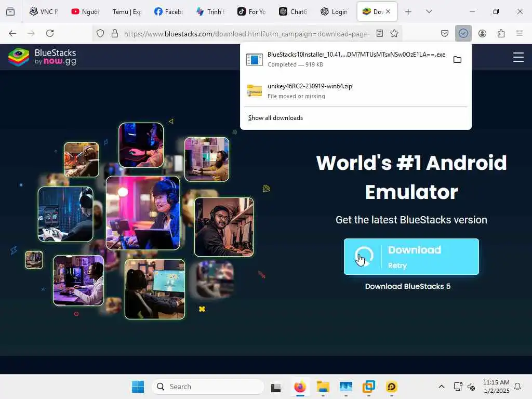Open Firefox account icon

coord(482,33)
